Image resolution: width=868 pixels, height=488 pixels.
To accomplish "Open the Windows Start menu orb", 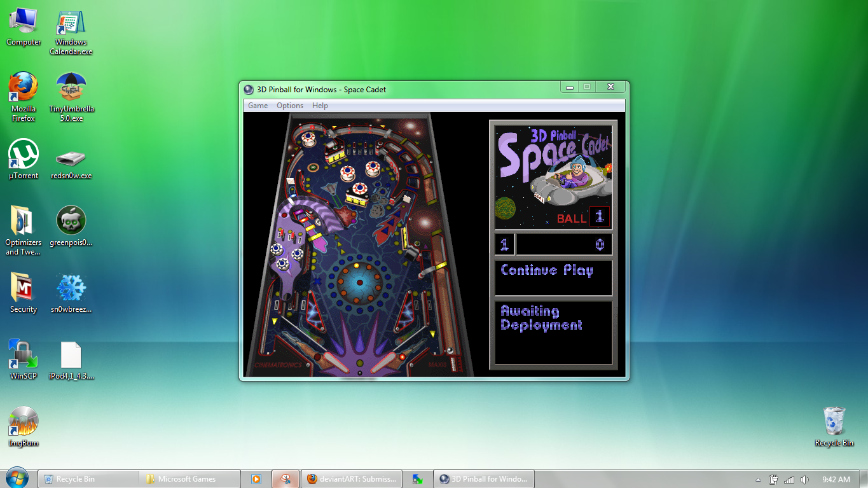I will (x=16, y=478).
